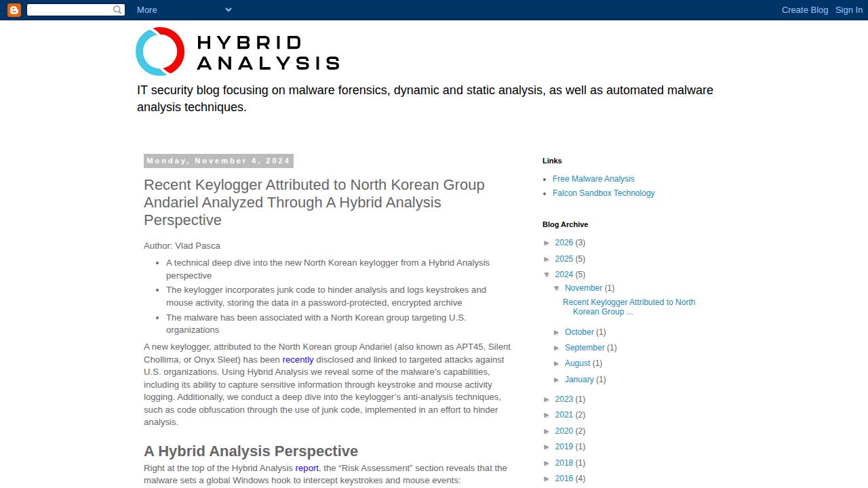Collapse the 2024 archive triangle
The width and height of the screenshot is (868, 488).
547,274
